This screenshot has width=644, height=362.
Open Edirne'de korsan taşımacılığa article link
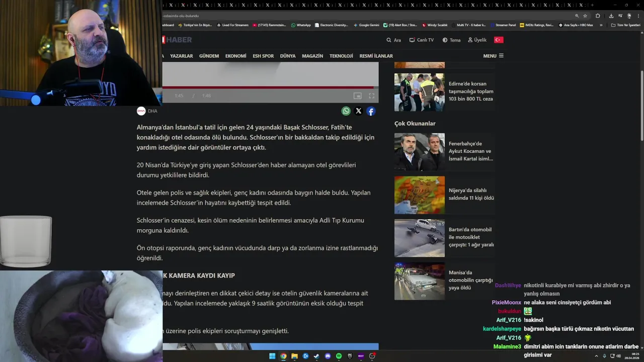pos(471,92)
